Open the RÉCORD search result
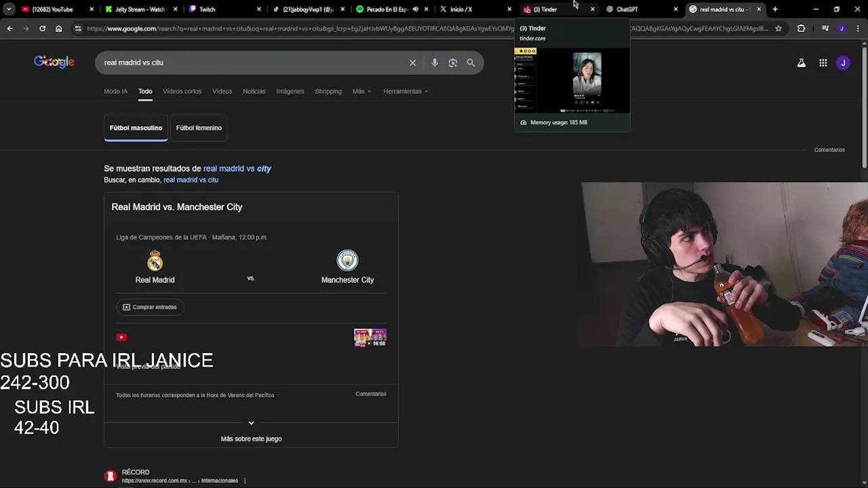 point(136,472)
